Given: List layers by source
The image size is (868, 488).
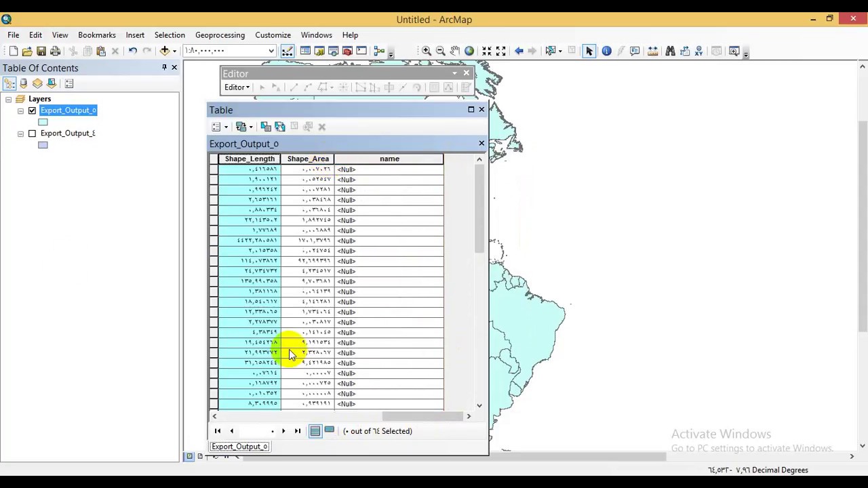Looking at the screenshot, I should coord(24,83).
